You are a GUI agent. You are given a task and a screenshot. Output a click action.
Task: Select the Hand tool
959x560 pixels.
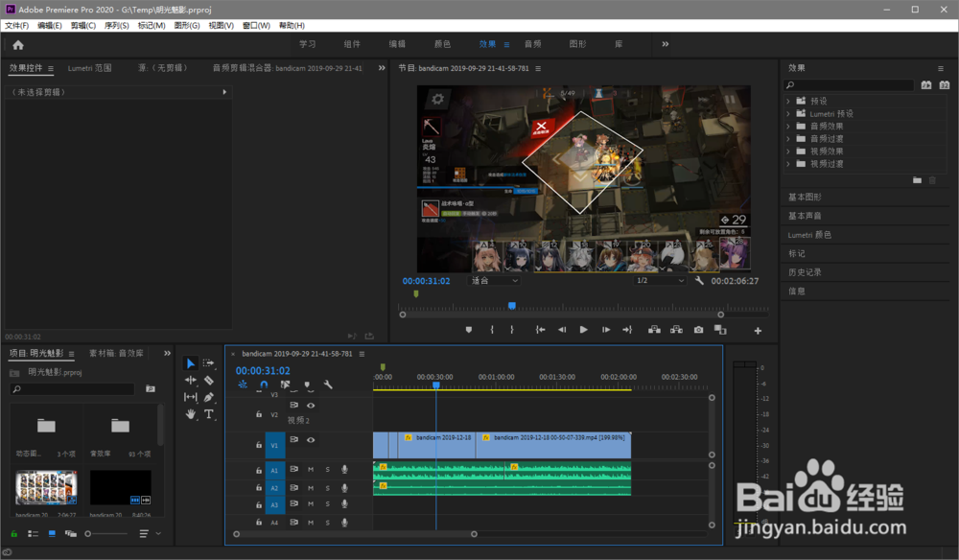click(190, 414)
